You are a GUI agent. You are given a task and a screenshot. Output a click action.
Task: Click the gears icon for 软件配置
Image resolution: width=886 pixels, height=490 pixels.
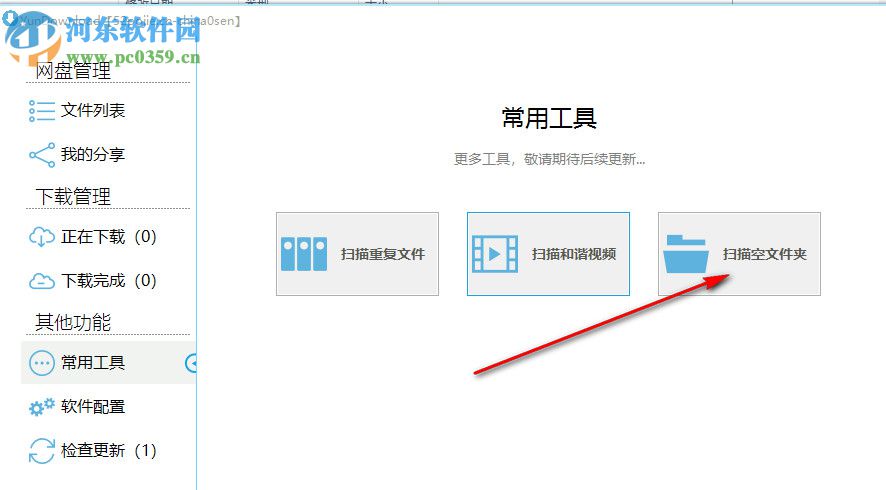(x=42, y=406)
